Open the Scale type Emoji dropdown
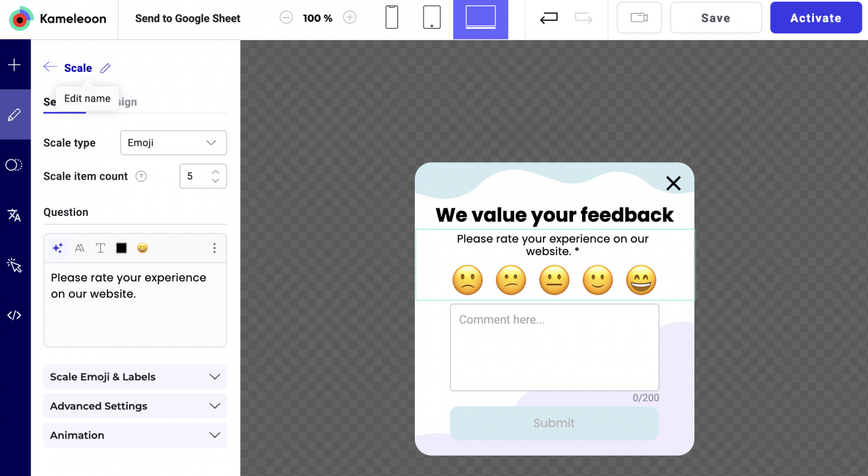The image size is (868, 476). pos(173,143)
